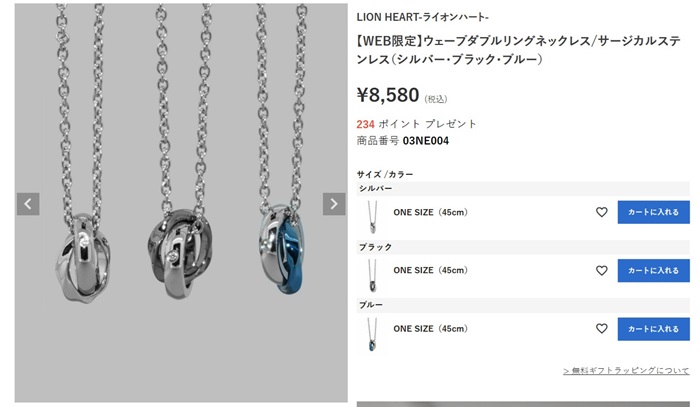Toggle the heart for the Black necklace

(602, 270)
